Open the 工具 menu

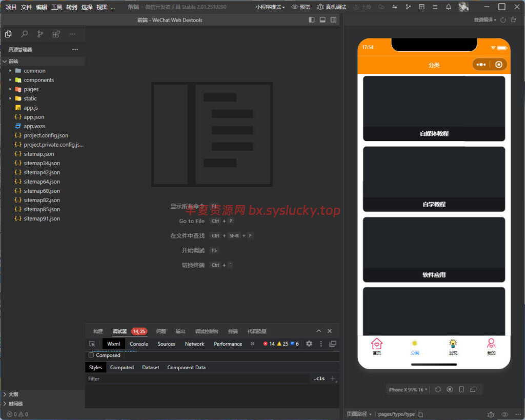click(x=56, y=7)
